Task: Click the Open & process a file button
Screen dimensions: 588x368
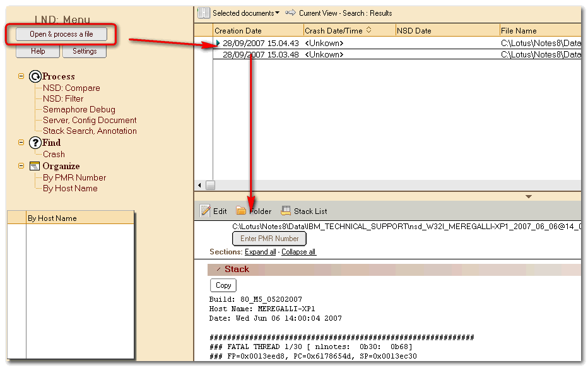Action: point(61,34)
